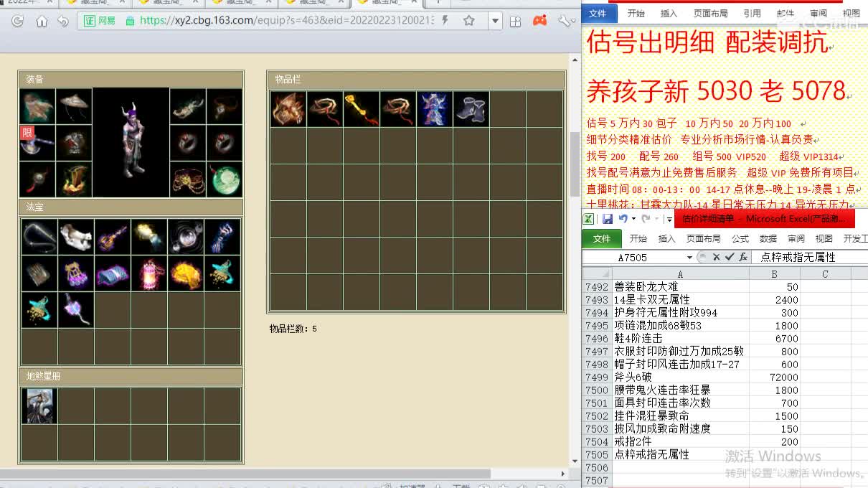Open insert function fx button
Screen dimensions: 868x488
(742, 257)
